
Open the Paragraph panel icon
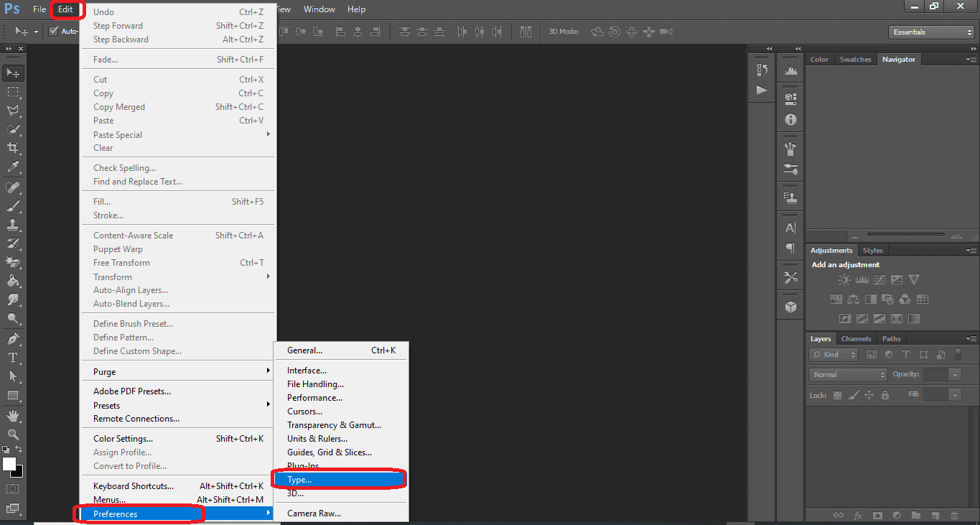point(790,248)
